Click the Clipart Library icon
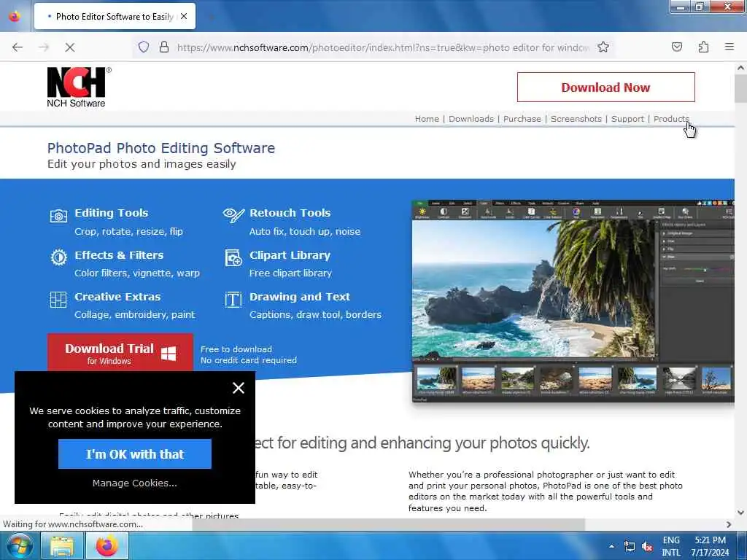 pos(233,257)
